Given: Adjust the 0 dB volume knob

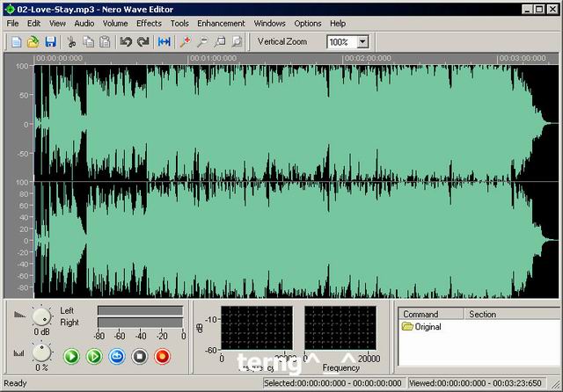Looking at the screenshot, I should tap(41, 316).
